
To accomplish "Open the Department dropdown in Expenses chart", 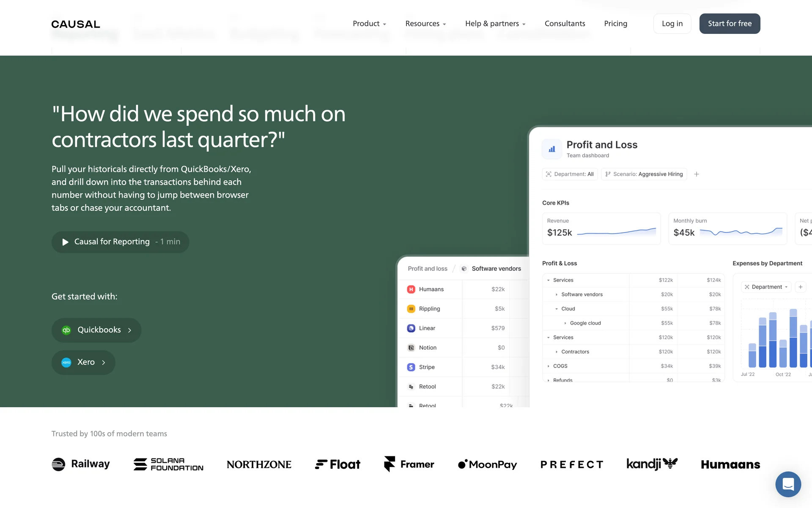I will pos(766,287).
